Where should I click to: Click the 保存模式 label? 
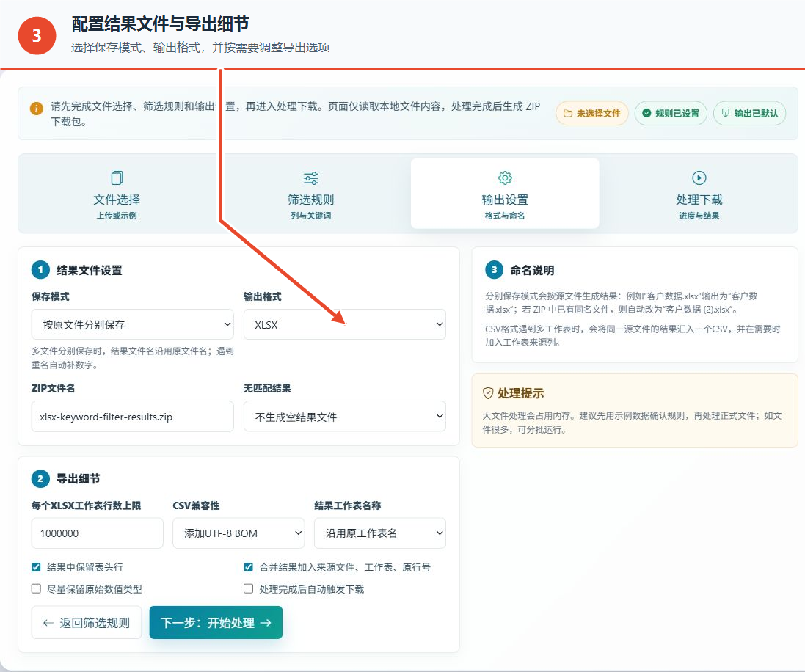click(51, 296)
